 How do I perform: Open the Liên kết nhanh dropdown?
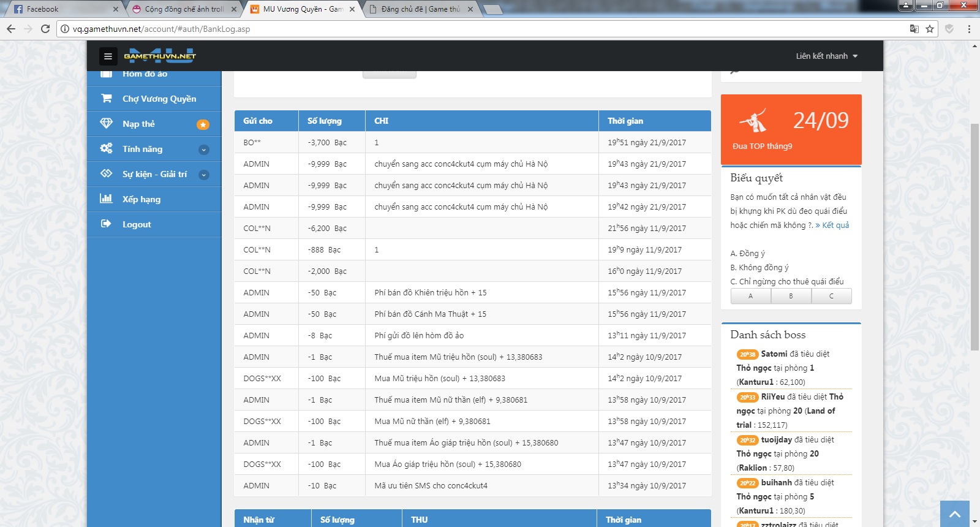(826, 56)
